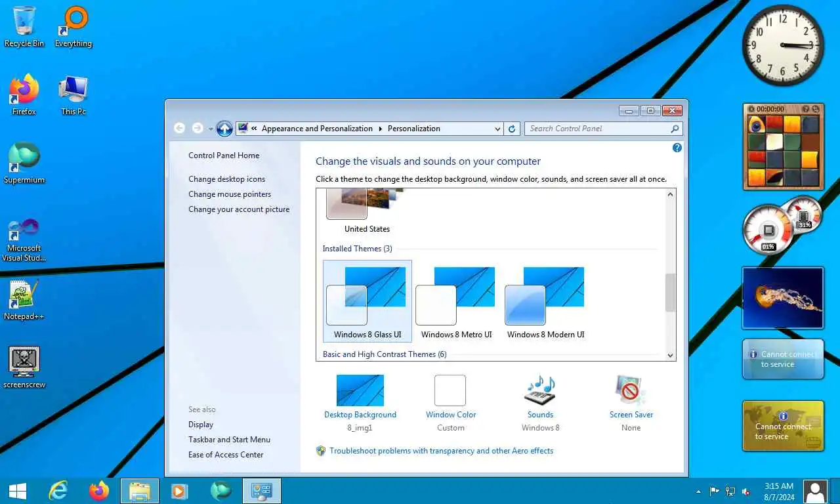Open Change desktop icons
840x504 pixels.
(x=227, y=179)
